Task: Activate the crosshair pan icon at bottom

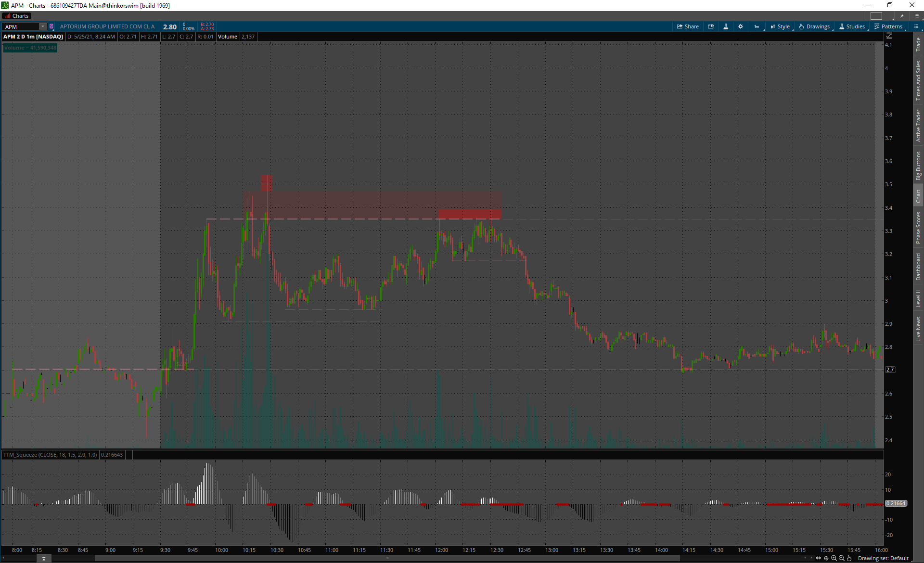Action: [x=826, y=558]
